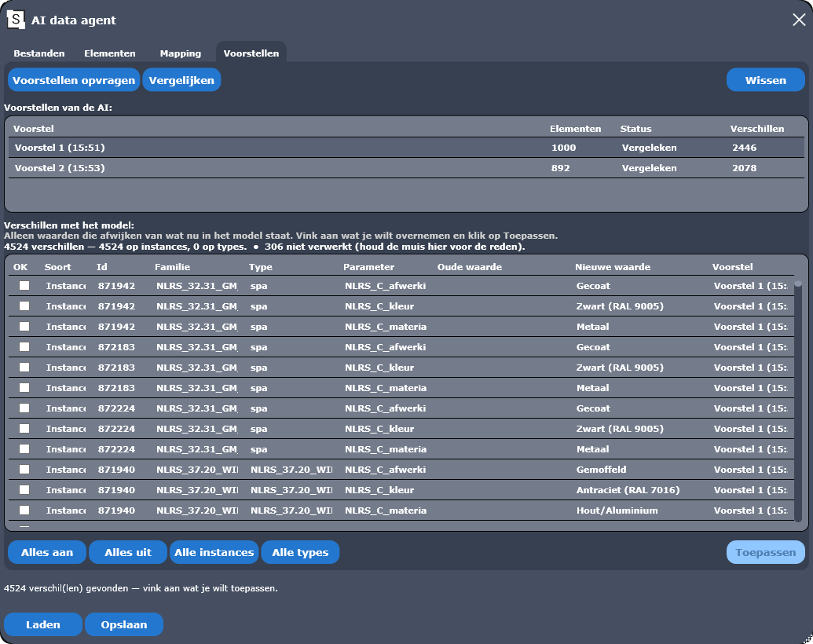813x644 pixels.
Task: Click the Hout/Aluminium value cell
Action: (x=617, y=510)
